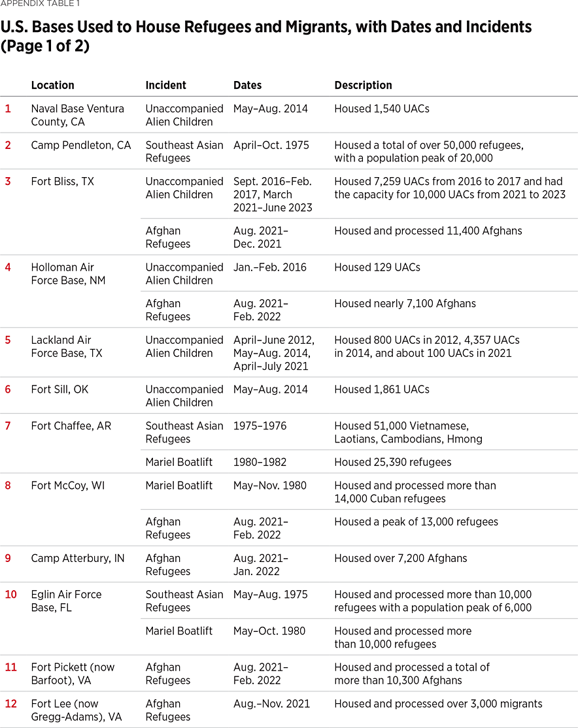Image resolution: width=578 pixels, height=728 pixels.
Task: Click the "Aug.–Nov. 2021" dates cell
Action: click(x=271, y=704)
